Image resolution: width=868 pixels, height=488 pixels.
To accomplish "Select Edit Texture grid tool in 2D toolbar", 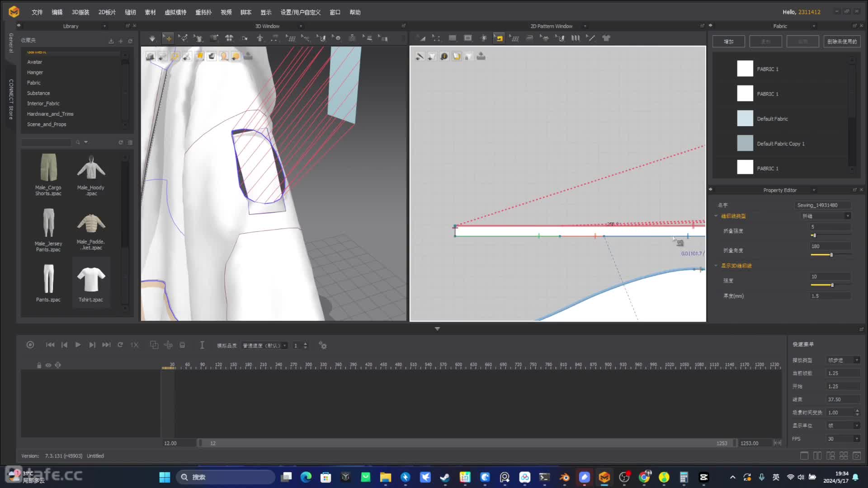I will pos(514,38).
